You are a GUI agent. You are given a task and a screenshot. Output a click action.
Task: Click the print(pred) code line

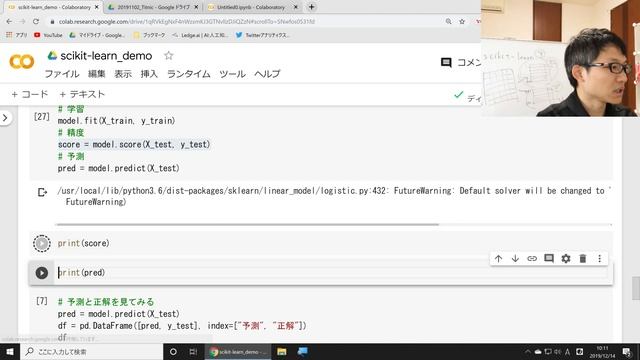click(x=81, y=273)
